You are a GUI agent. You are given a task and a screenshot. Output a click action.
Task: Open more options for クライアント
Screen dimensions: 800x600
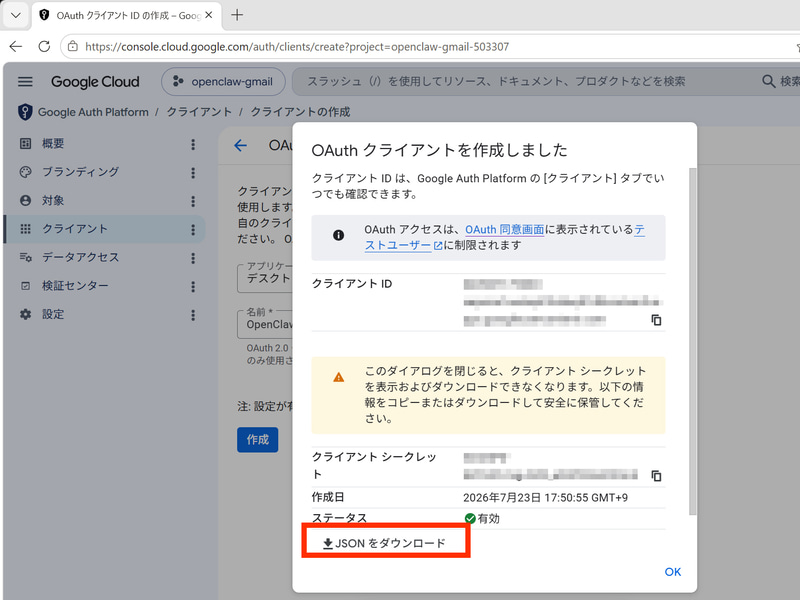(x=193, y=230)
